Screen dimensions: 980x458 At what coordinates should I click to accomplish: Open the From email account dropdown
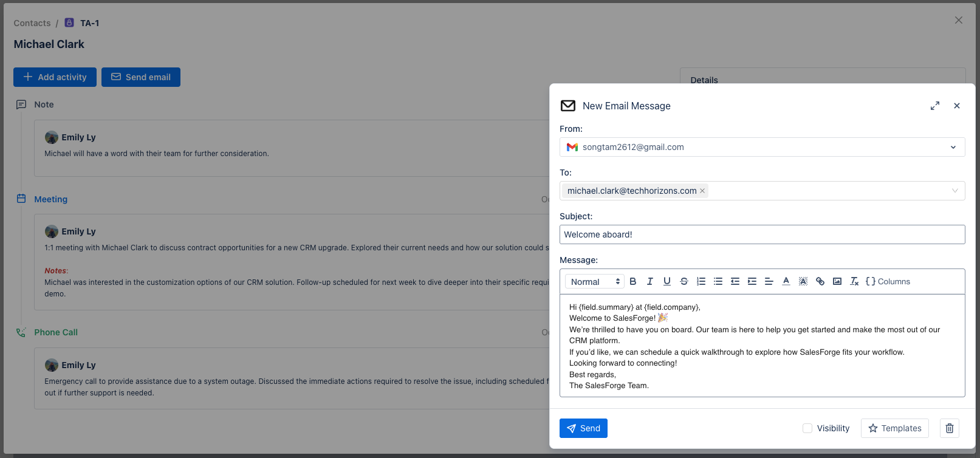[953, 147]
